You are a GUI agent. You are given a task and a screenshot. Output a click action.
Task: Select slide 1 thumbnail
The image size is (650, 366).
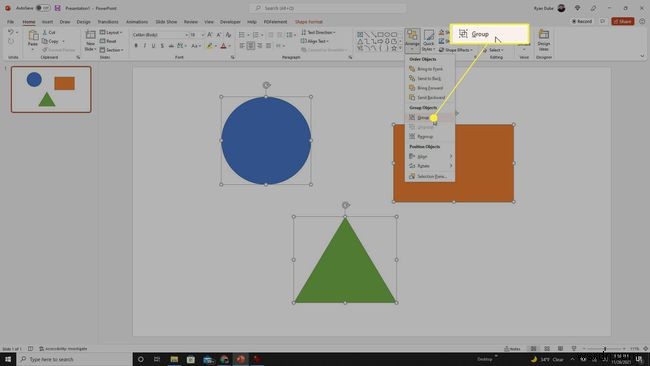click(51, 89)
